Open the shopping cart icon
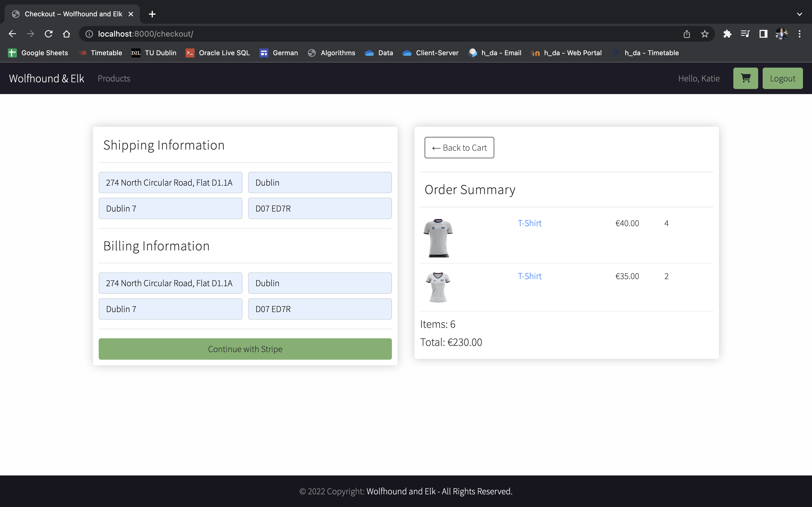 click(x=745, y=78)
